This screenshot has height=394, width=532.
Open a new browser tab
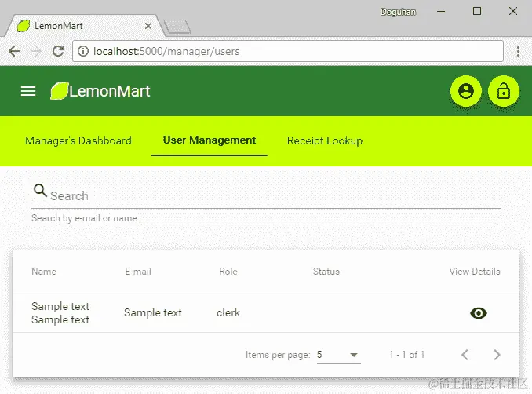[177, 27]
